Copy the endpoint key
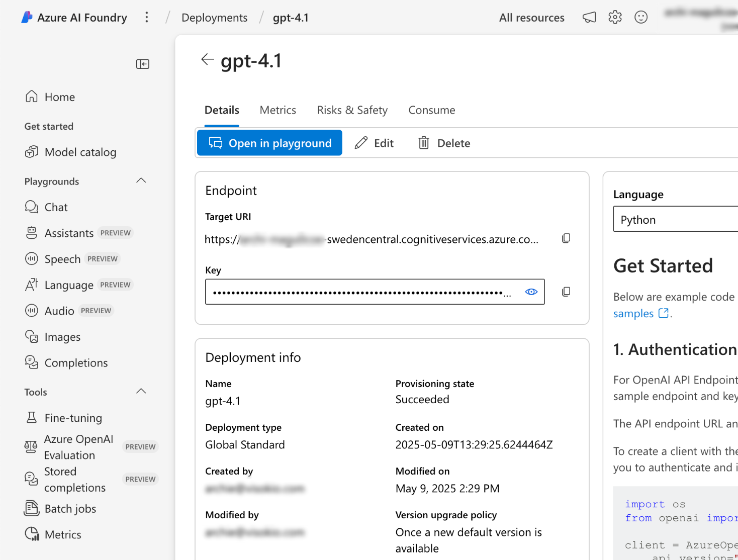 [566, 292]
